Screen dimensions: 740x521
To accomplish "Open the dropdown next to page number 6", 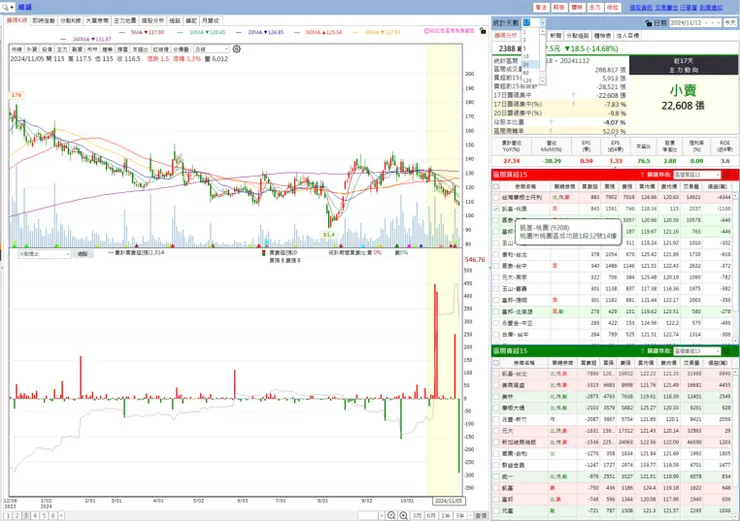I will tap(61, 516).
